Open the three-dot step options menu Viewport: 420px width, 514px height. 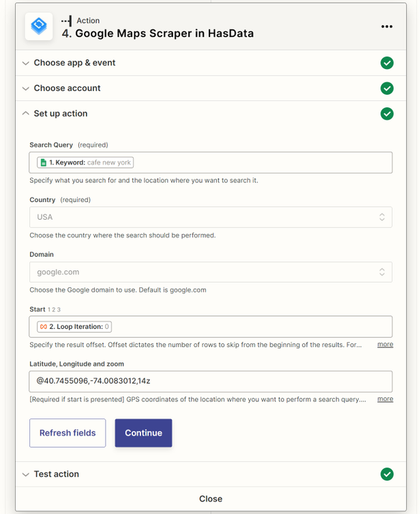tap(387, 27)
